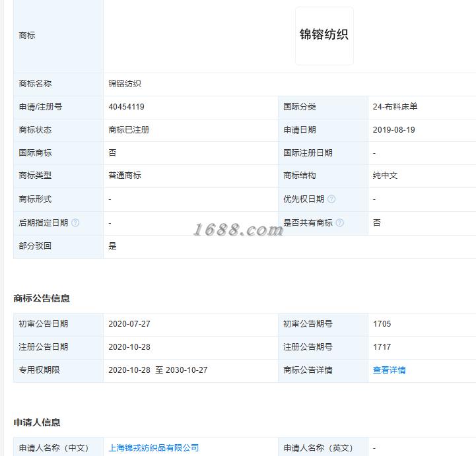Click the help icon beside 后期指定日期
476x456 pixels.
click(75, 223)
